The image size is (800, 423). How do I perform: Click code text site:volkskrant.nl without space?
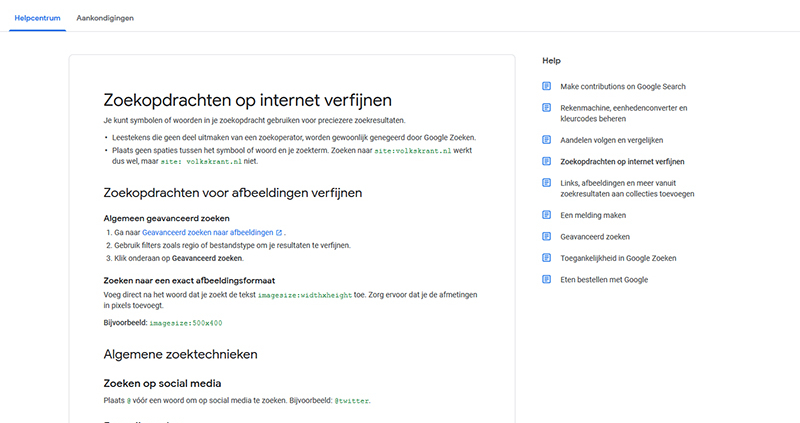[x=413, y=151]
